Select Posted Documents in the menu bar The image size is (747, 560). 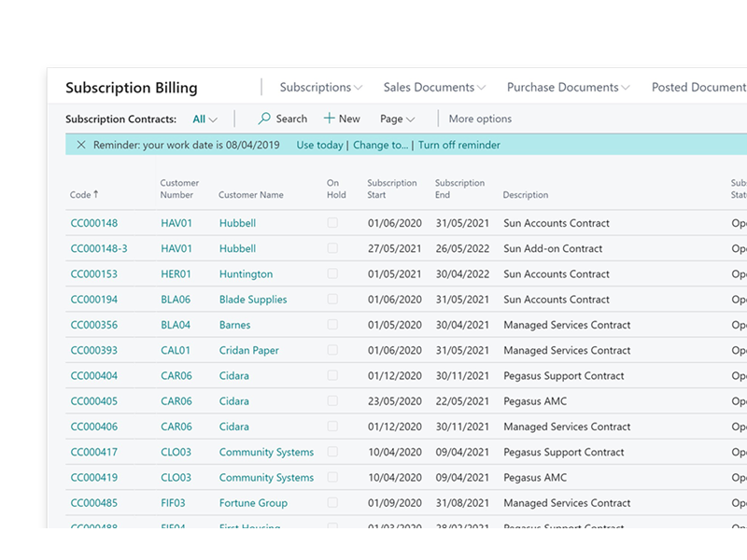pos(698,87)
